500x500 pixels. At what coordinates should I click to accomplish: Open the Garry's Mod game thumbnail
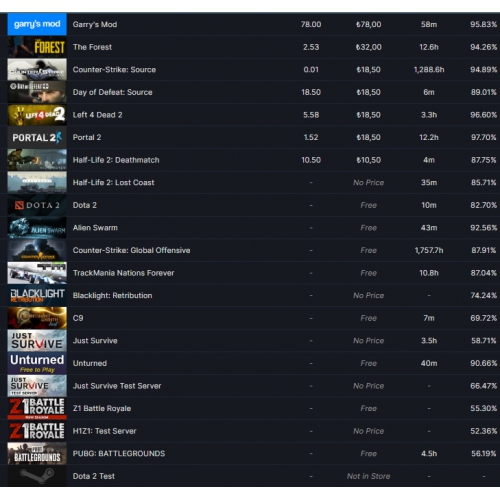pos(37,24)
